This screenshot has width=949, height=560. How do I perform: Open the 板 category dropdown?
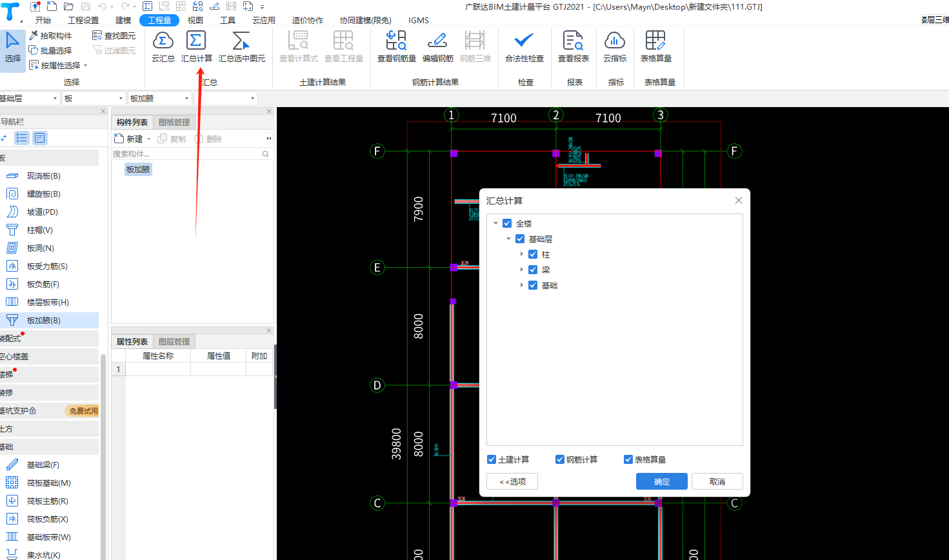tap(121, 98)
